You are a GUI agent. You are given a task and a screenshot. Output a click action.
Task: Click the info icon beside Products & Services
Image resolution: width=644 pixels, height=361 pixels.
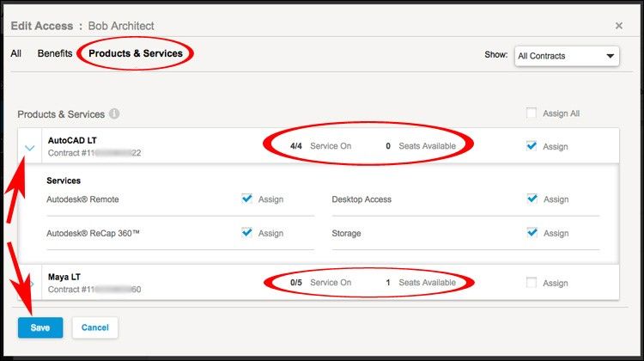tap(114, 114)
